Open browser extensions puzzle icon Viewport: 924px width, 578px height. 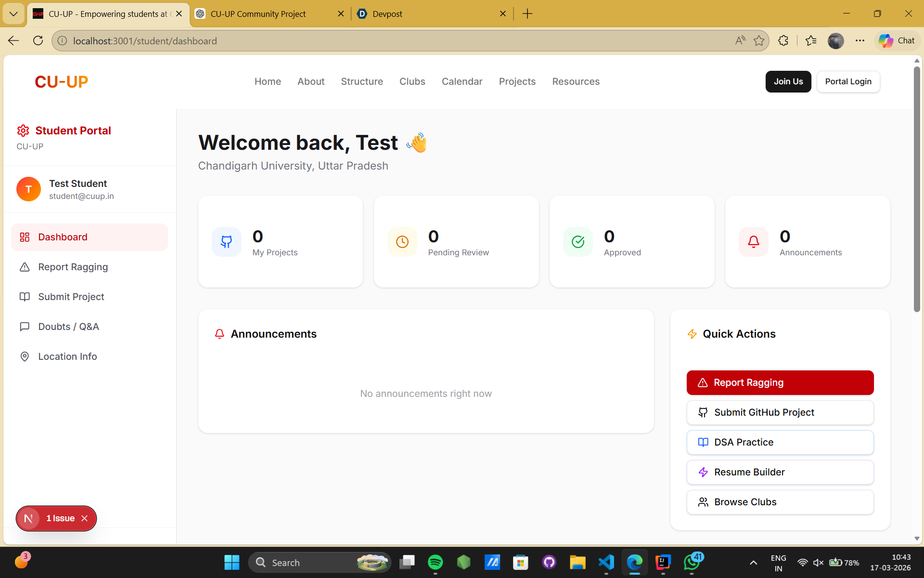[783, 41]
